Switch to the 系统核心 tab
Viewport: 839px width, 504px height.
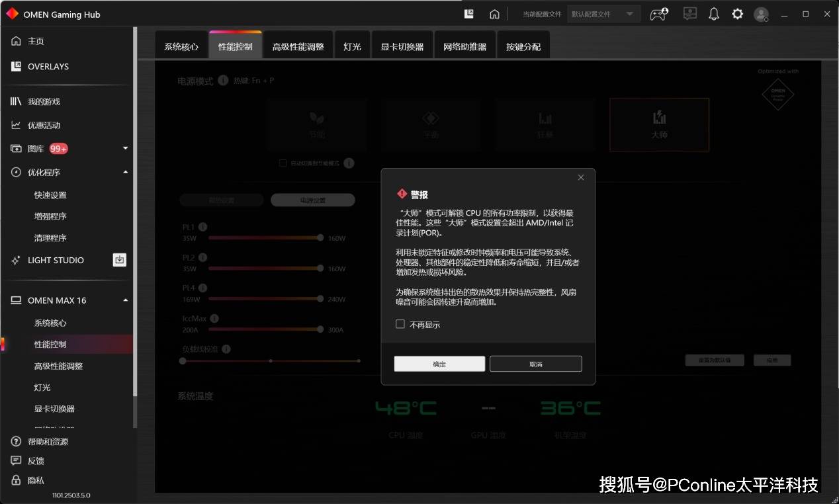(x=181, y=46)
